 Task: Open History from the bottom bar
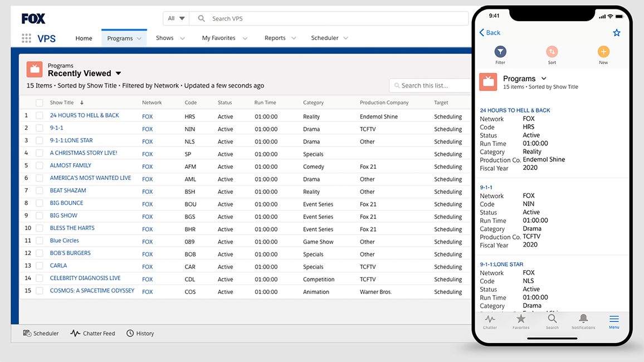140,334
